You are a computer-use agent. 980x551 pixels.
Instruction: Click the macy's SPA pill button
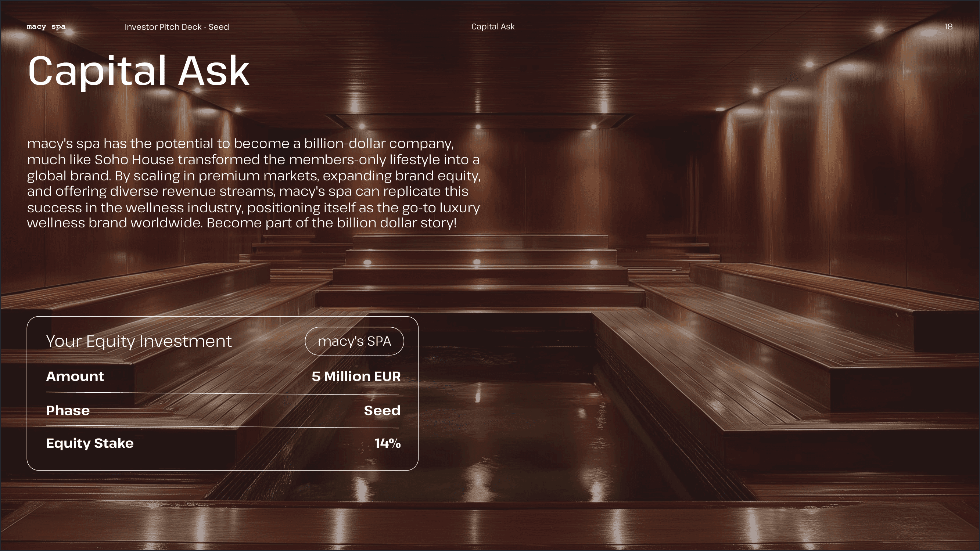pos(354,341)
